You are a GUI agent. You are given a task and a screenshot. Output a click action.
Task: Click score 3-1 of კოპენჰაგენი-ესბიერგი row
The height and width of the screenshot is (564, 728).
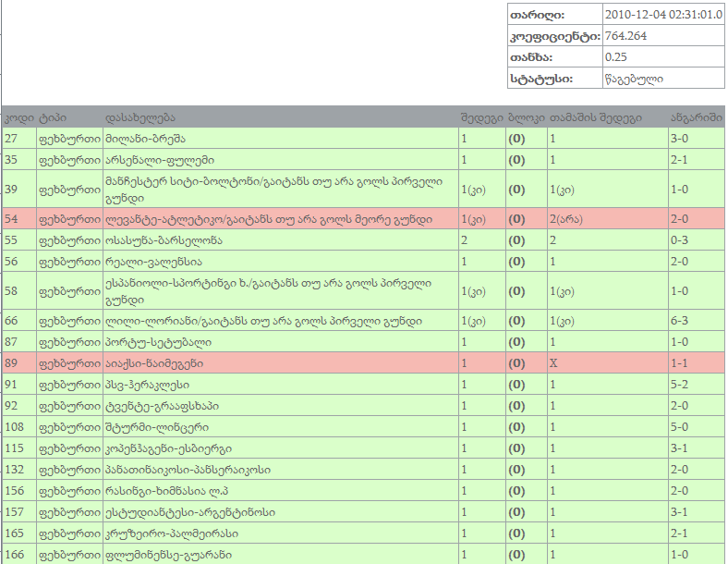(x=679, y=448)
